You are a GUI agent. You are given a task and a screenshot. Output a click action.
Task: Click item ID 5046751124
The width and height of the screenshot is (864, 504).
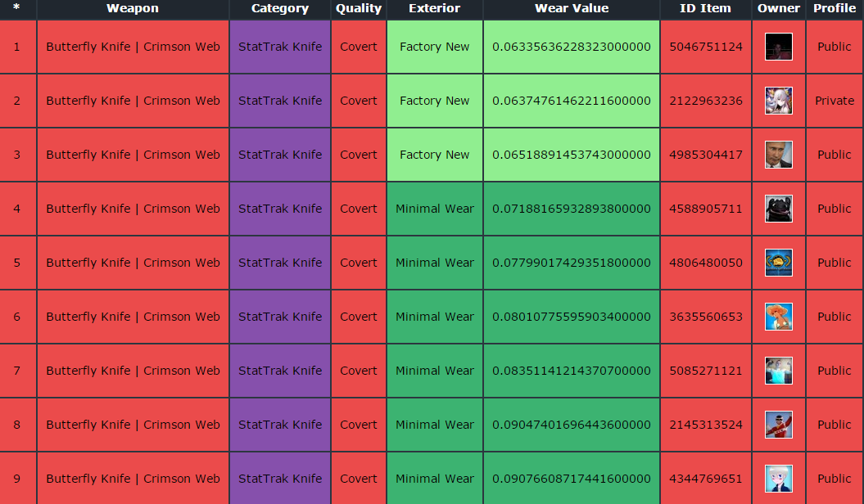point(706,47)
